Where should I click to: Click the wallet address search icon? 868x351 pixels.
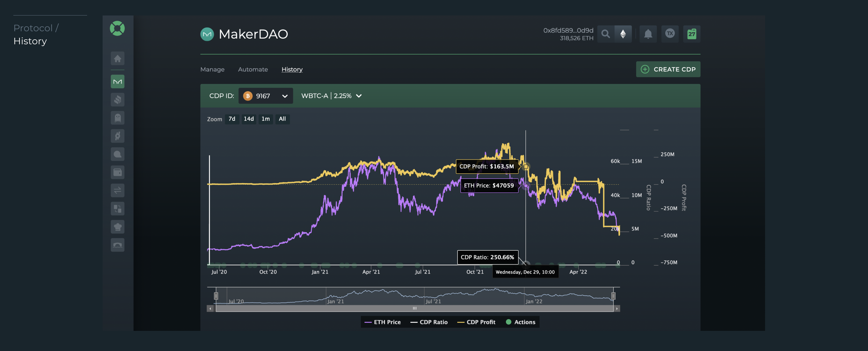[605, 34]
